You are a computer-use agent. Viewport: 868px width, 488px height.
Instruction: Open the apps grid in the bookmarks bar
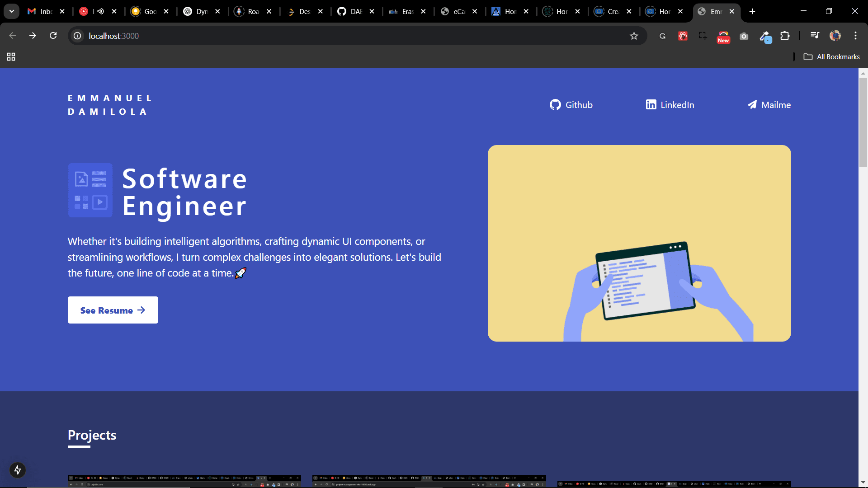11,57
